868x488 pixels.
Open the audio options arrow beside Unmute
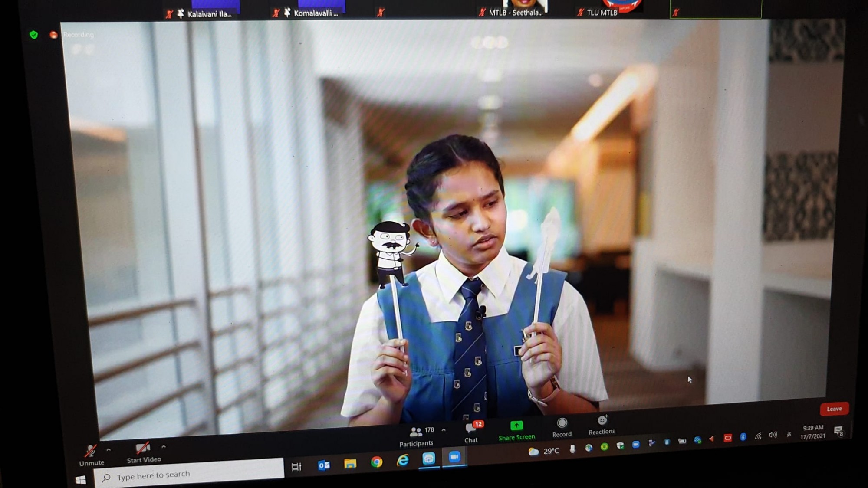pos(108,450)
